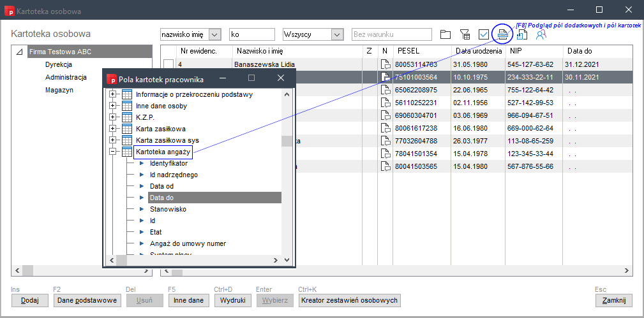The width and height of the screenshot is (644, 318).
Task: Click the Dodaj button
Action: click(29, 300)
